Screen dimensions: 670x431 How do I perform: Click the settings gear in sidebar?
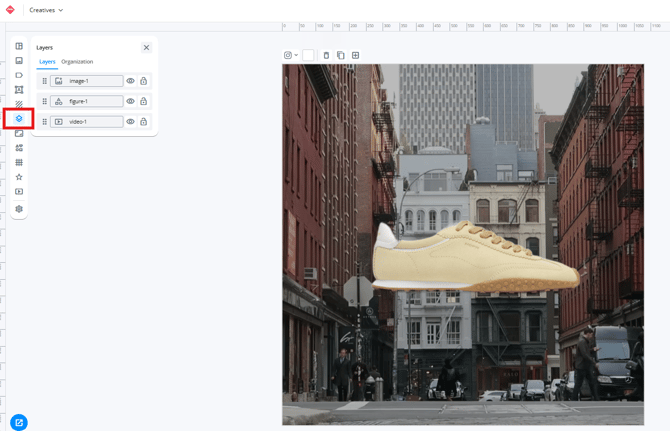click(19, 209)
